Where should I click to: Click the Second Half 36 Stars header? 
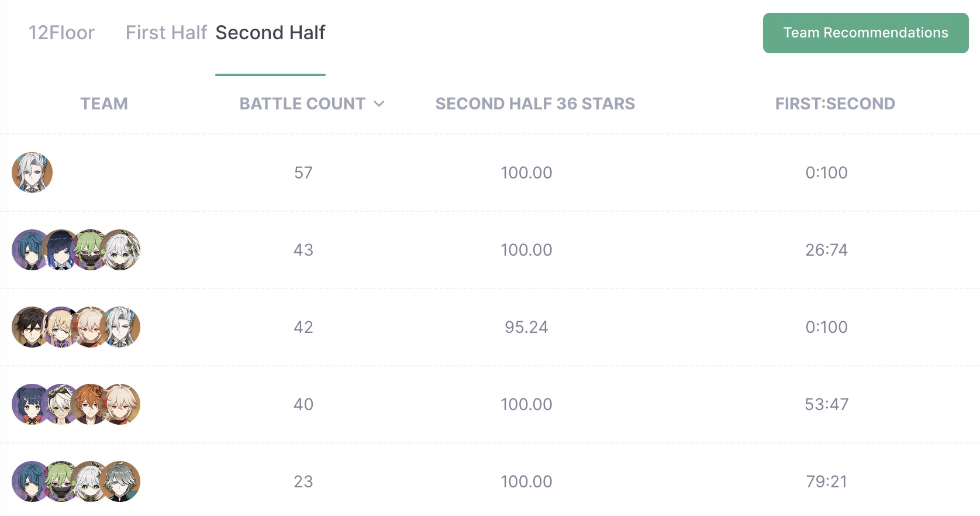coord(535,104)
